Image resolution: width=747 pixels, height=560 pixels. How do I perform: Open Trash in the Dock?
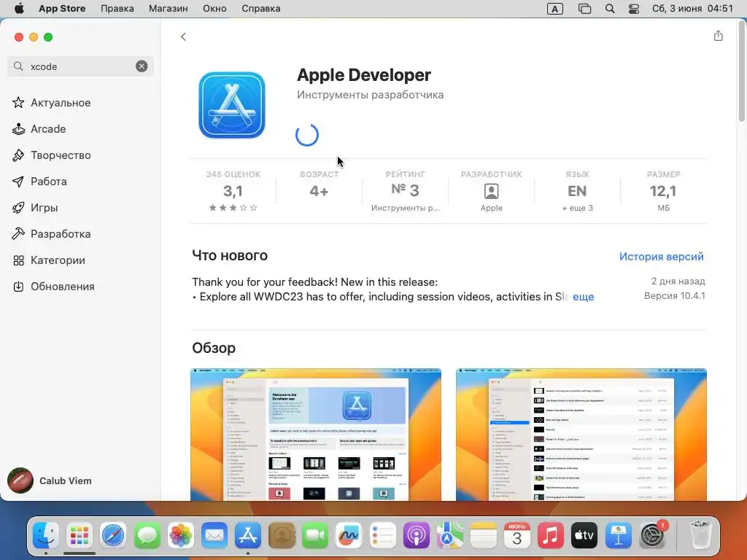coord(700,536)
